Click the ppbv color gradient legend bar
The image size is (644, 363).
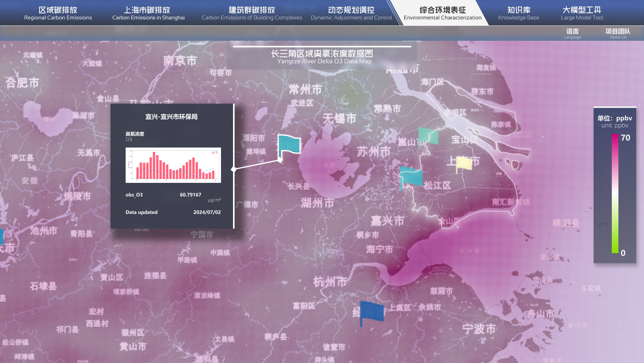tap(615, 194)
